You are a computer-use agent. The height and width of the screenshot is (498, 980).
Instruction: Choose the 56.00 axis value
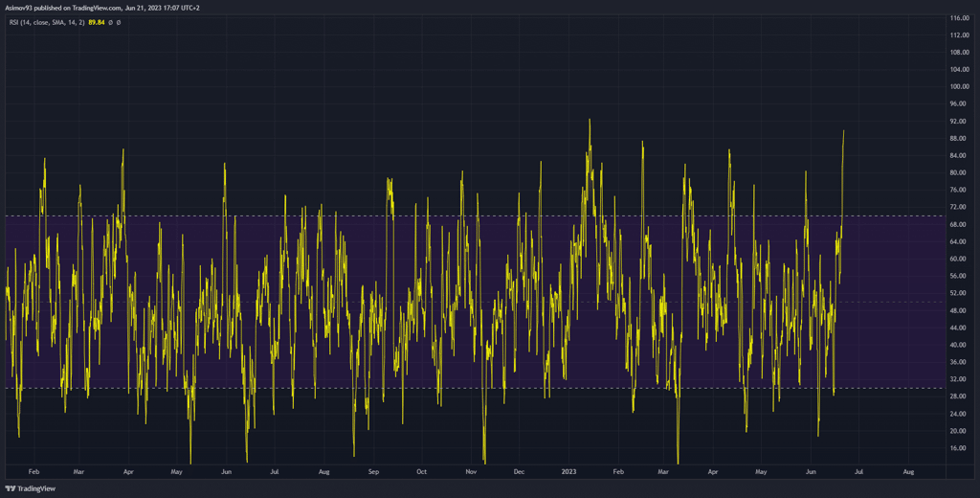coord(959,276)
